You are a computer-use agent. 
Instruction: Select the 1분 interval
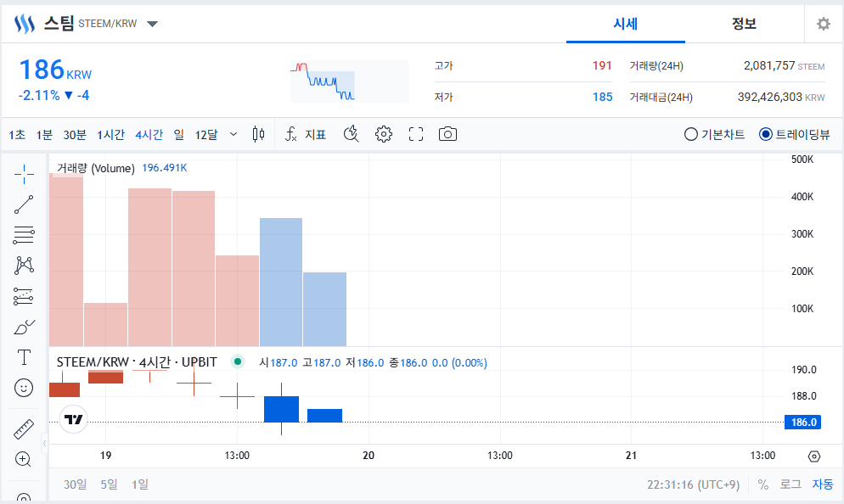tap(44, 134)
